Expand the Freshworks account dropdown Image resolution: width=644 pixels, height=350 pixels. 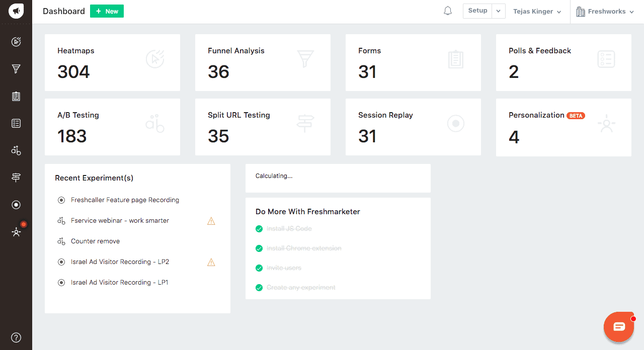coord(606,12)
